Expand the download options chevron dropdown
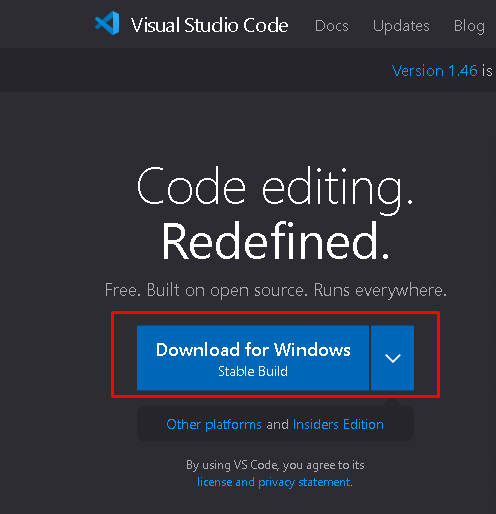 [393, 358]
